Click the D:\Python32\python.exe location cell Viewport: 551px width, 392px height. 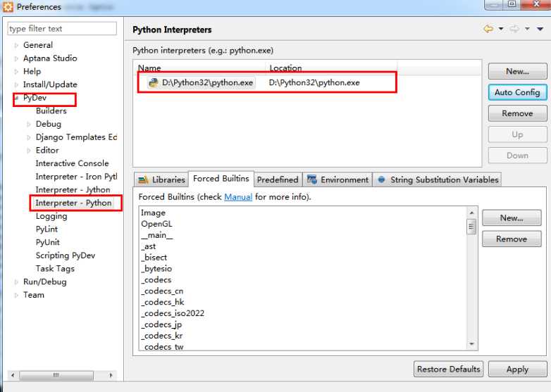coord(314,83)
